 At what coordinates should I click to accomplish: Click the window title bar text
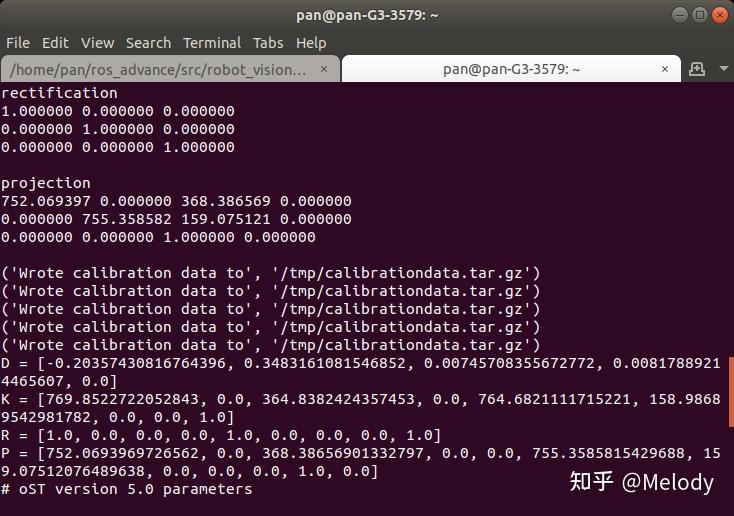tap(367, 14)
